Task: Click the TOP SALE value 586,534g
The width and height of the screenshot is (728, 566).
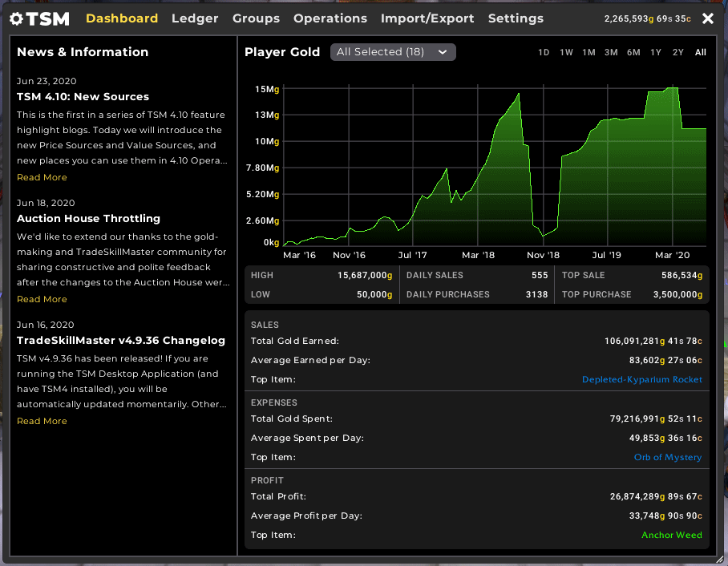Action: [681, 275]
